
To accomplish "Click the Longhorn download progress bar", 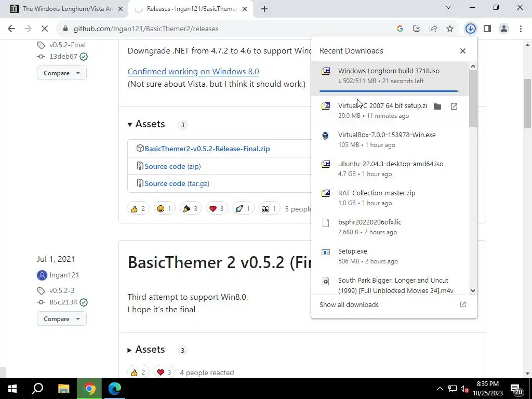I will pos(390,91).
